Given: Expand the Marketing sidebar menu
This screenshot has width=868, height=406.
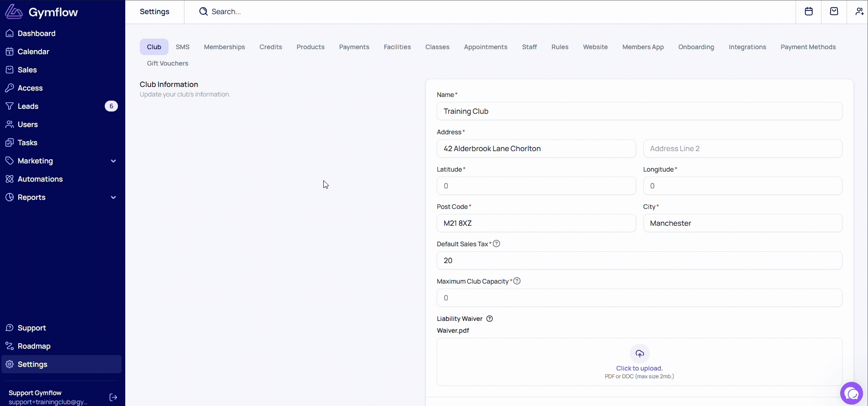Looking at the screenshot, I should coord(113,161).
